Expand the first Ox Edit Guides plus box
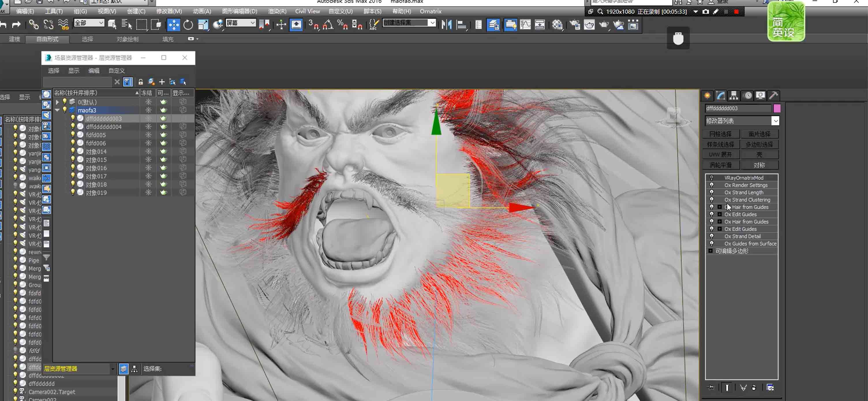The height and width of the screenshot is (401, 868). (x=719, y=214)
